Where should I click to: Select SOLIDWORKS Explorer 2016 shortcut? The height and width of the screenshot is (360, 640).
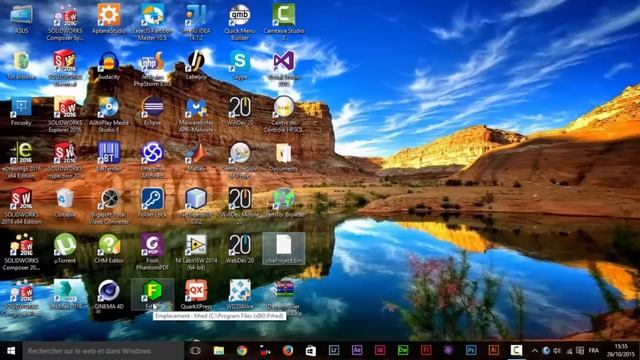click(65, 114)
